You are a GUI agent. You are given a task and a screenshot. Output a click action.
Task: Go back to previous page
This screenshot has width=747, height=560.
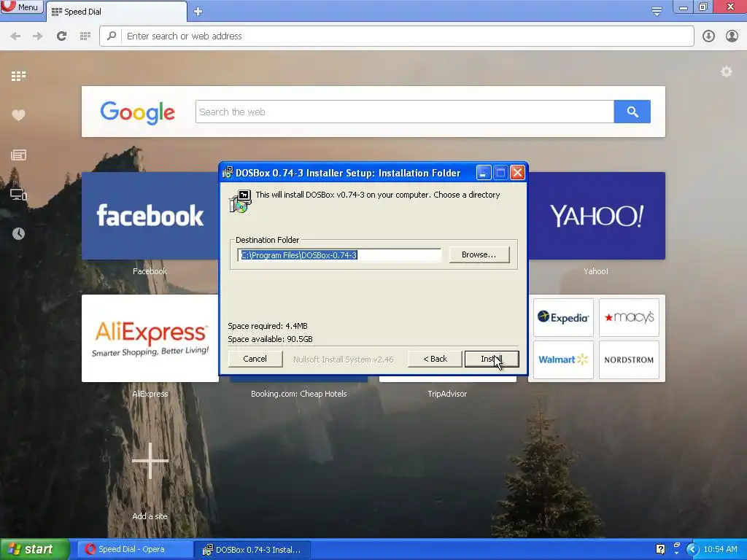[15, 36]
